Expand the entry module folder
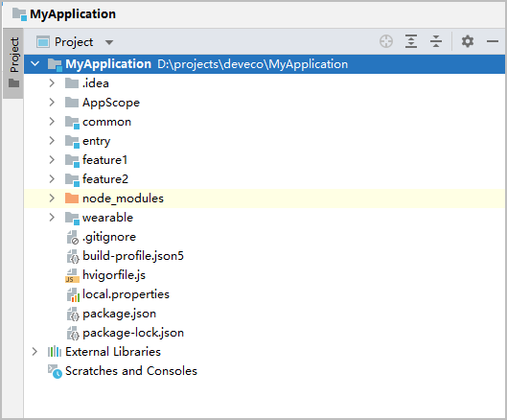Image resolution: width=507 pixels, height=420 pixels. 52,140
